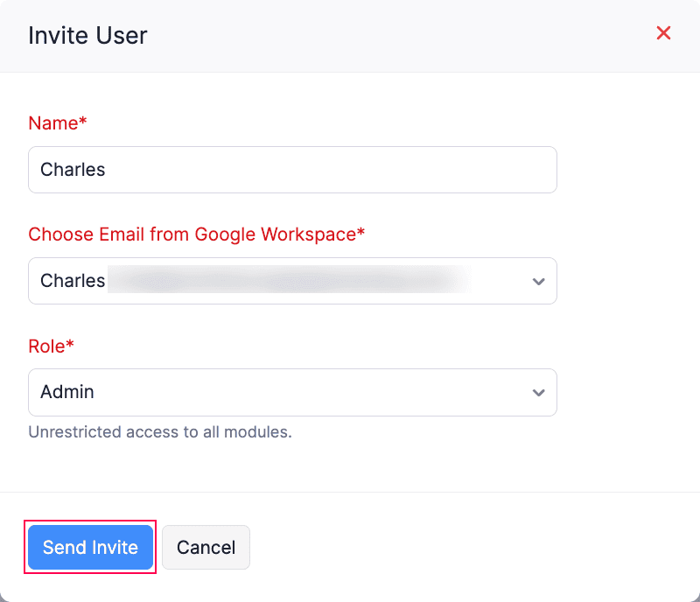Image resolution: width=700 pixels, height=602 pixels.
Task: Click the Role dropdown chevron arrow
Action: (538, 393)
